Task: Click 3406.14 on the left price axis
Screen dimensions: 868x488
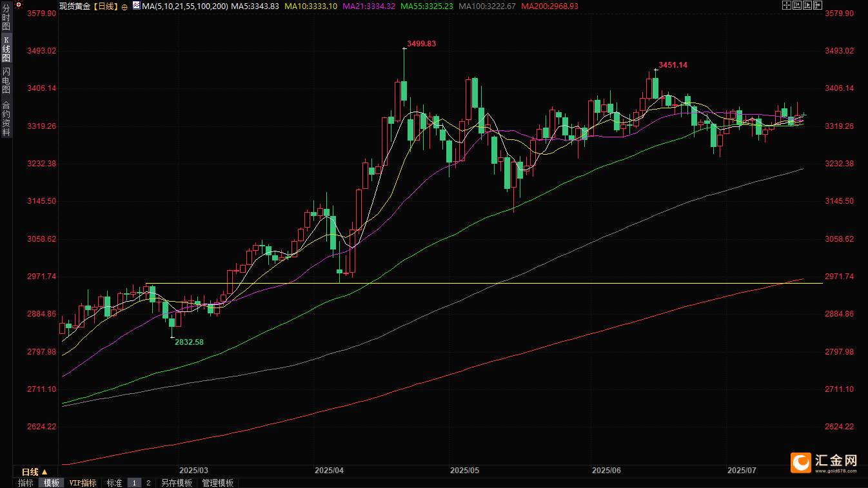Action: coord(42,88)
